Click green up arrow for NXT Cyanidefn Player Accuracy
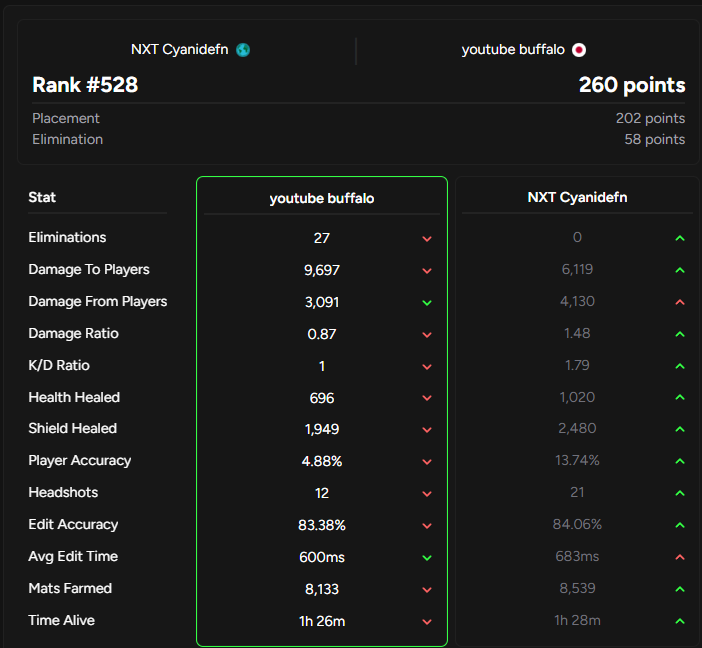The width and height of the screenshot is (702, 648). point(680,461)
